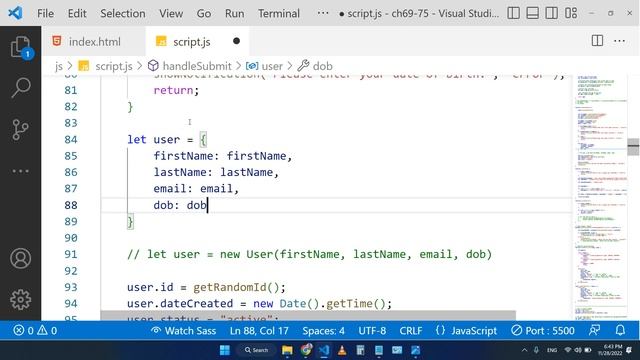The width and height of the screenshot is (640, 360).
Task: Click the vertical scrollbar thumb
Action: point(633,147)
